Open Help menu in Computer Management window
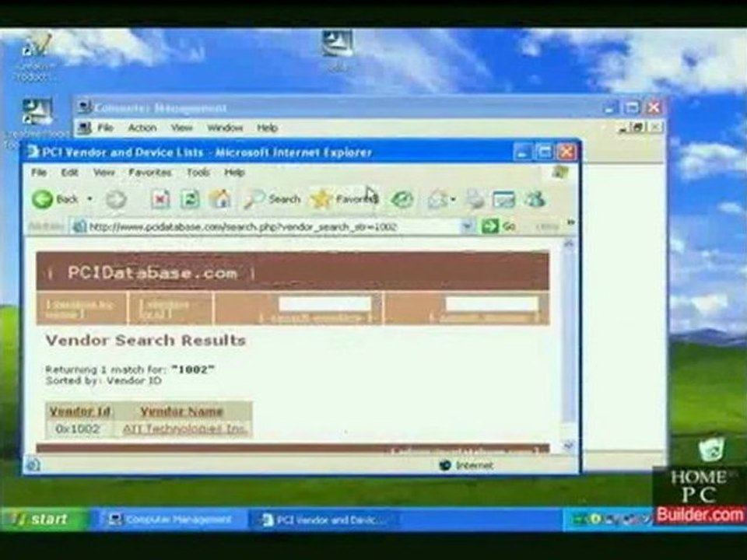This screenshot has height=560, width=747. click(x=267, y=128)
